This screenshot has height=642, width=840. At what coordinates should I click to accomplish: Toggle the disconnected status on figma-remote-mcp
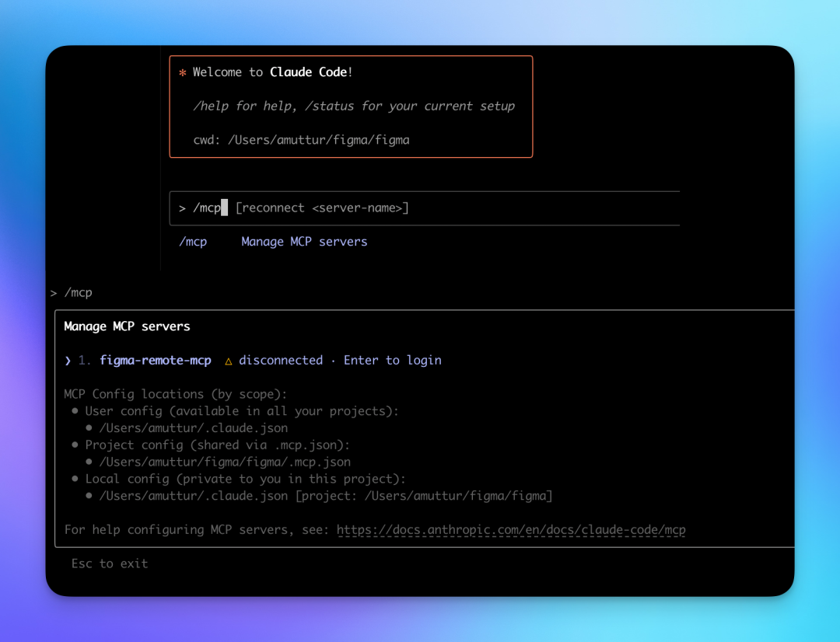(280, 360)
